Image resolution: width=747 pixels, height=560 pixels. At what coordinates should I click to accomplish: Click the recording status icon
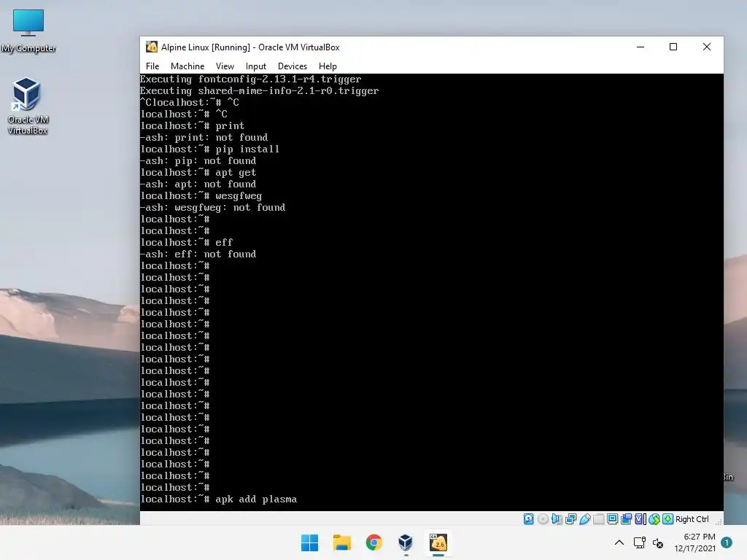626,519
